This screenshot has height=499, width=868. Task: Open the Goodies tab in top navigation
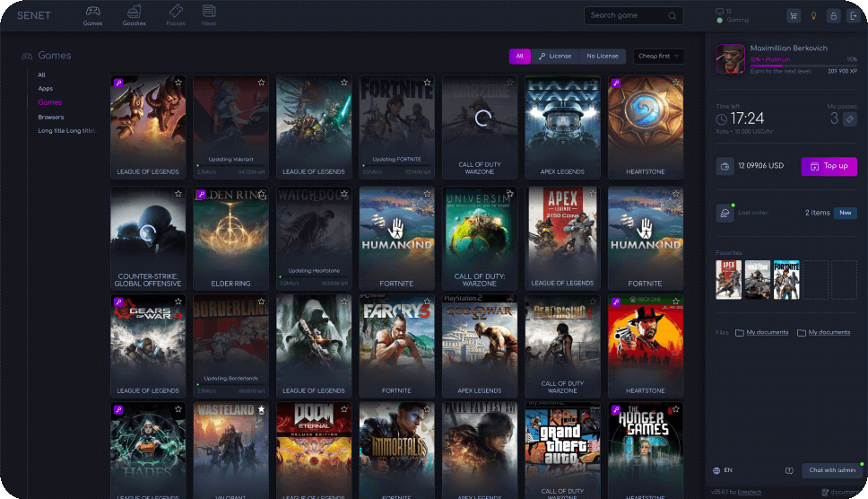click(134, 15)
